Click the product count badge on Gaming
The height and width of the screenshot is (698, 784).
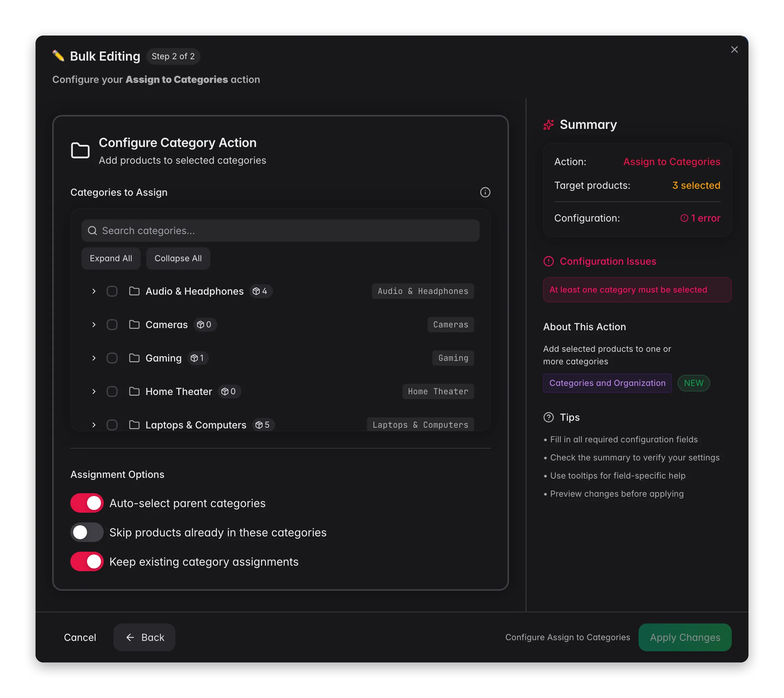click(198, 358)
